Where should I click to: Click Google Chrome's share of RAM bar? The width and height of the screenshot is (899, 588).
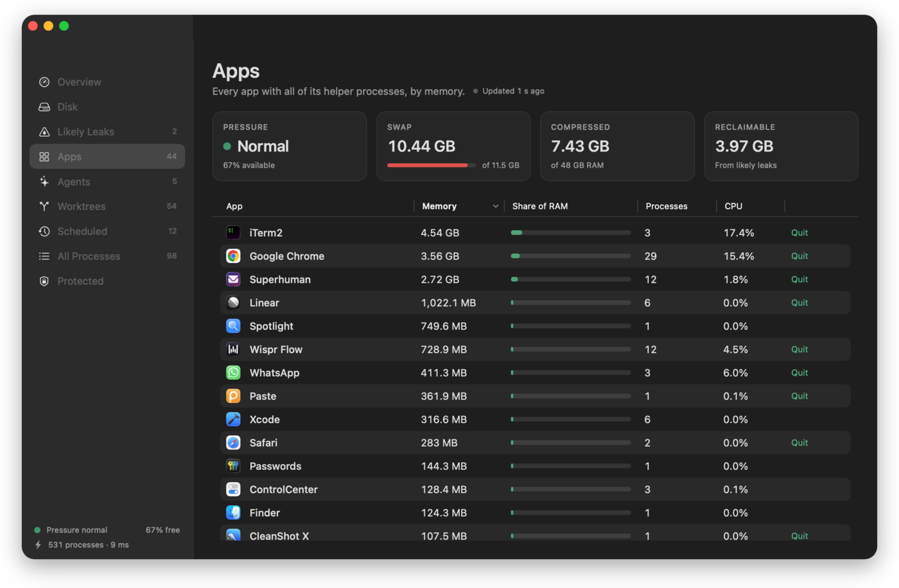point(571,256)
